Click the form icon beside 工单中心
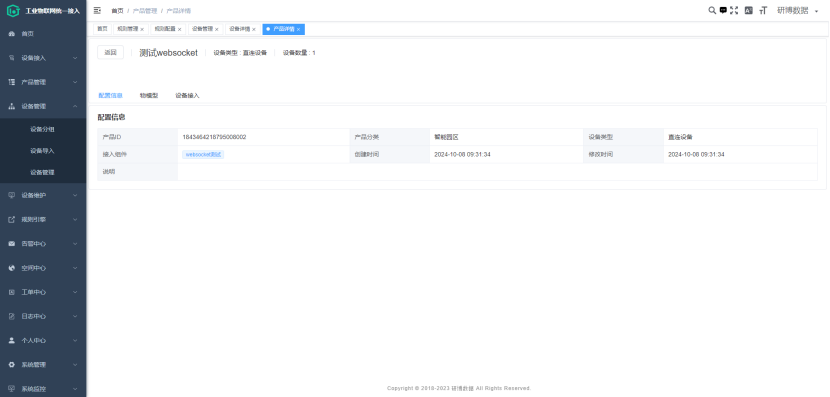Screen dimensions: 830x397 [12, 292]
